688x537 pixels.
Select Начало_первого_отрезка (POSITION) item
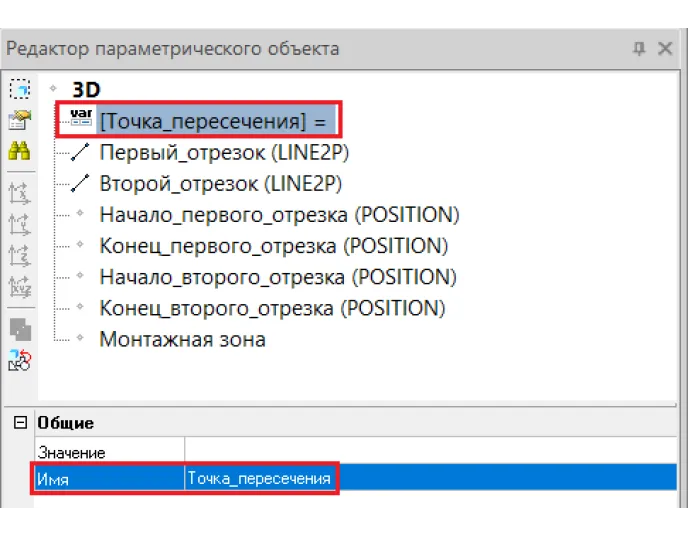coord(280,215)
